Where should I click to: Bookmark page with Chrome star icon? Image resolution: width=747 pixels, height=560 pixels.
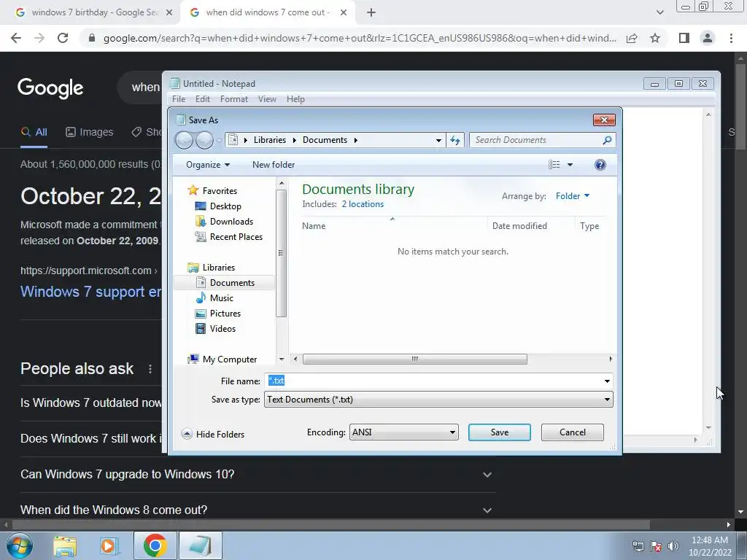coord(655,38)
